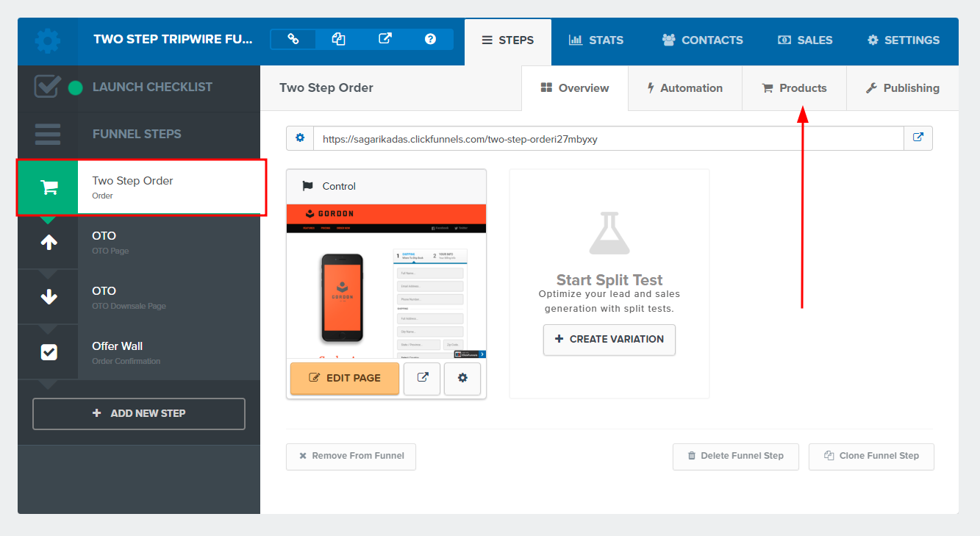Click the help question mark icon
Screen dimensions: 980x536
430,39
